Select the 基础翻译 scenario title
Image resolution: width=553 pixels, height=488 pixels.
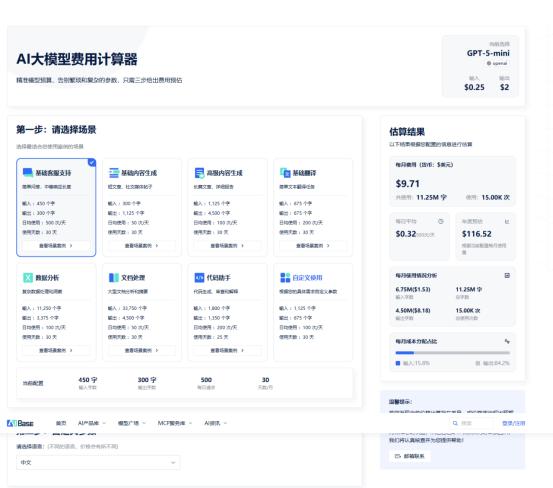pos(304,173)
